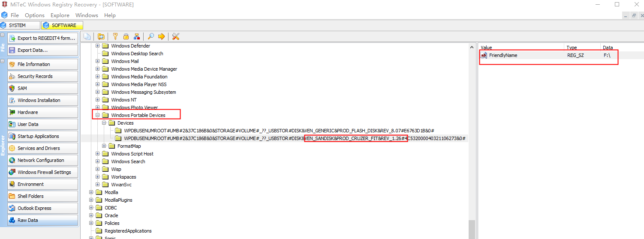Viewport: 644px width, 239px height.
Task: Select the Workspaces folder
Action: pos(123,177)
